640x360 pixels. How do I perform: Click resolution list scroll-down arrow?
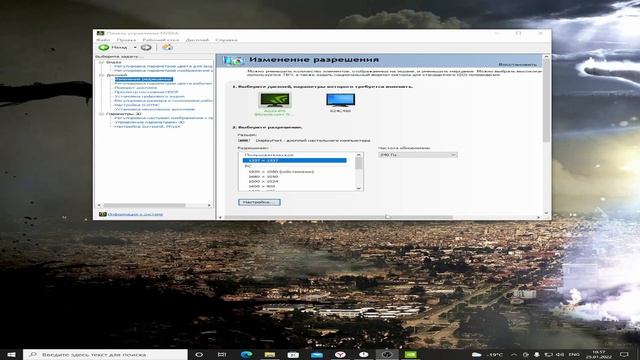359,188
